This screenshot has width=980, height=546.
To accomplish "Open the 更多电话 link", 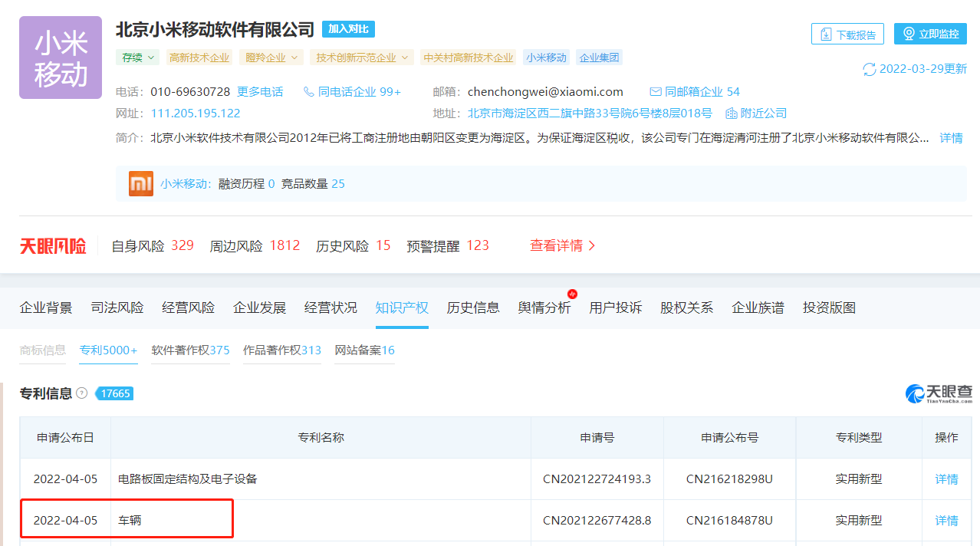I will 260,92.
